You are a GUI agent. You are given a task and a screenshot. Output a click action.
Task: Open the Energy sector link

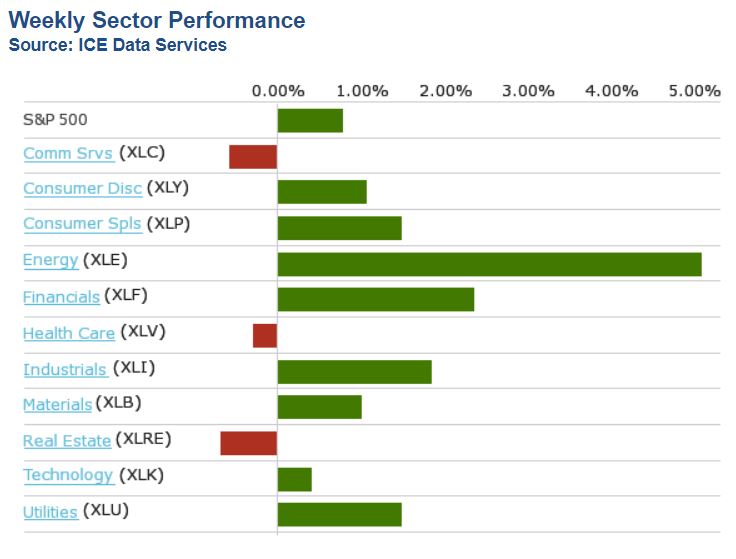point(50,260)
